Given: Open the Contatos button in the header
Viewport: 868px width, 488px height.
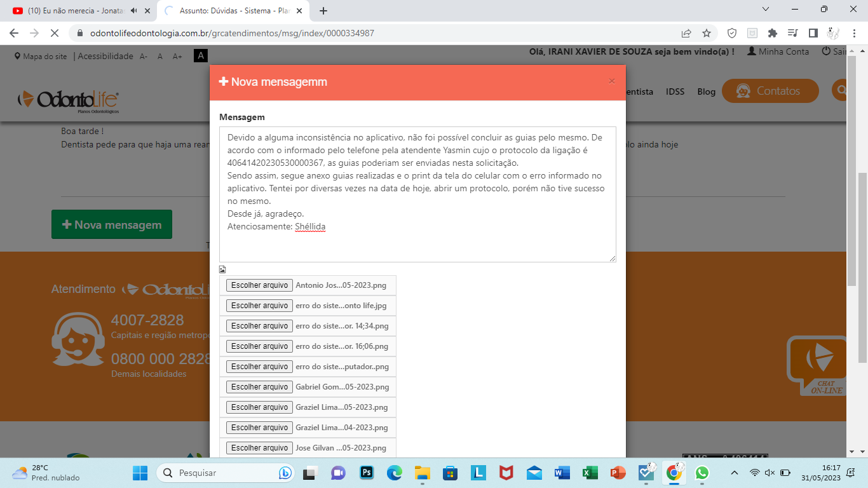Looking at the screenshot, I should tap(770, 91).
